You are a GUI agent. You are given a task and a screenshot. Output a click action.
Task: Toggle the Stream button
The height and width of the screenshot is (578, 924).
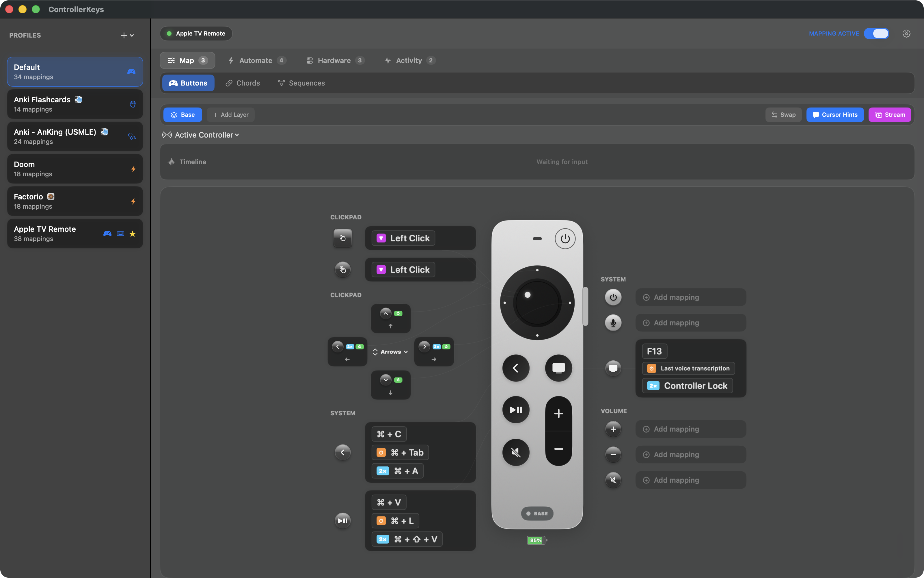pyautogui.click(x=890, y=115)
